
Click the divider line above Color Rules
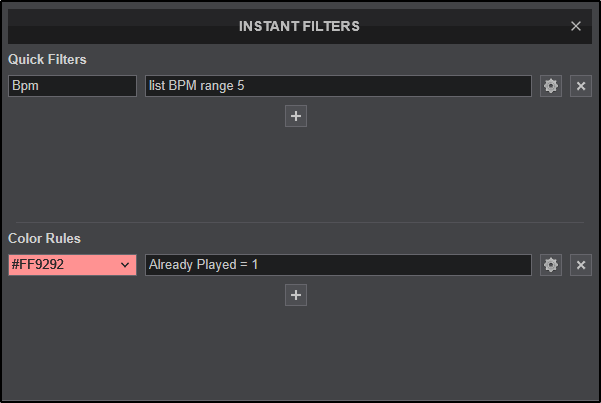pos(300,222)
